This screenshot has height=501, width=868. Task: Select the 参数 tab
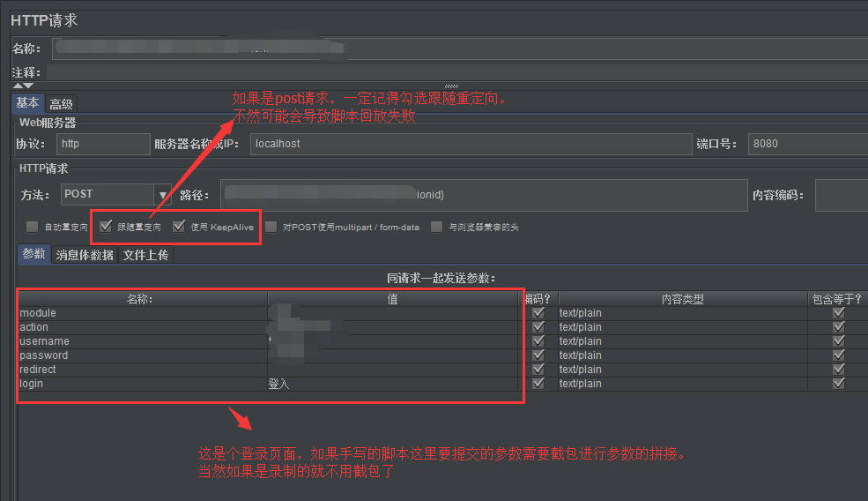(x=34, y=254)
